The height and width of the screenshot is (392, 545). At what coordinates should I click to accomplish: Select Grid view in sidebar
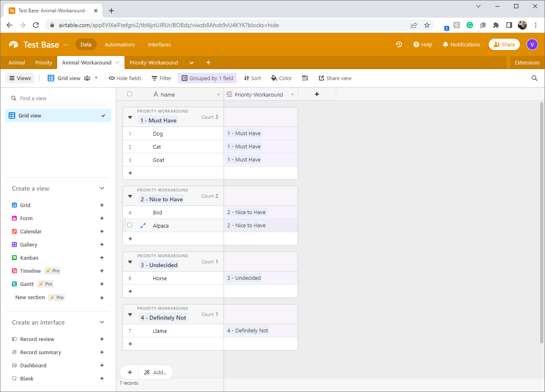point(58,115)
